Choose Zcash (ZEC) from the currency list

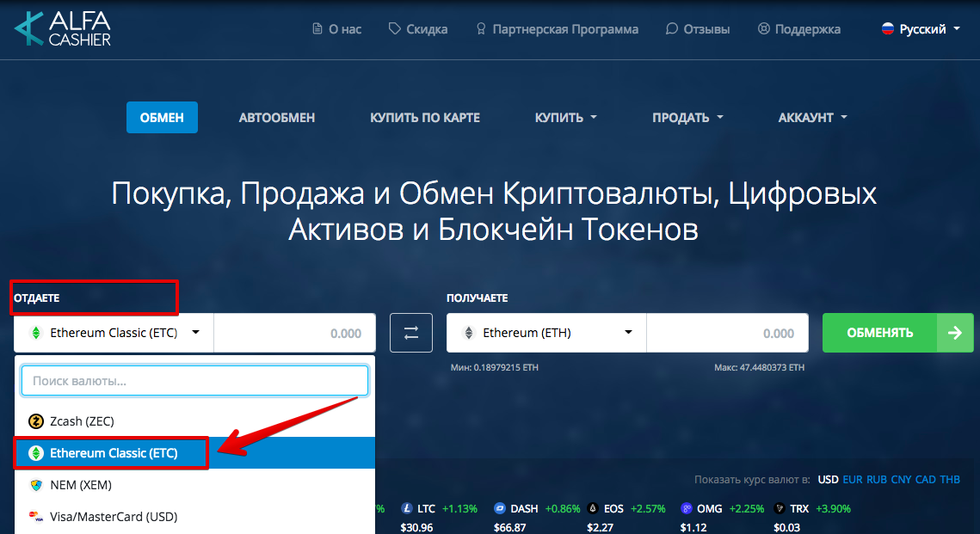pyautogui.click(x=195, y=421)
